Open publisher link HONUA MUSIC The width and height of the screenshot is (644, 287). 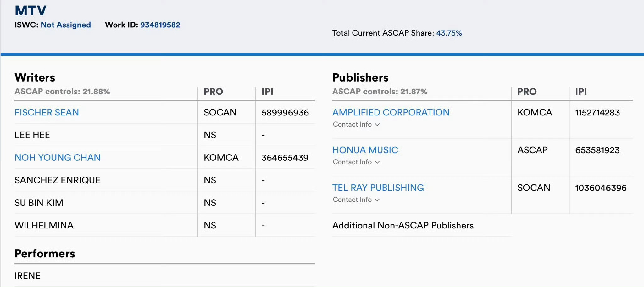(x=365, y=150)
